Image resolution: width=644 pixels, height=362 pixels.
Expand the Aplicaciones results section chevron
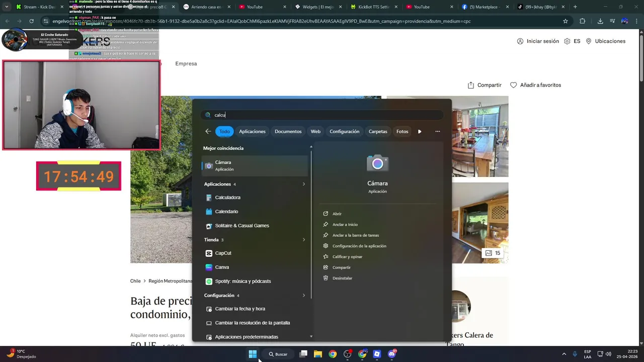(304, 185)
